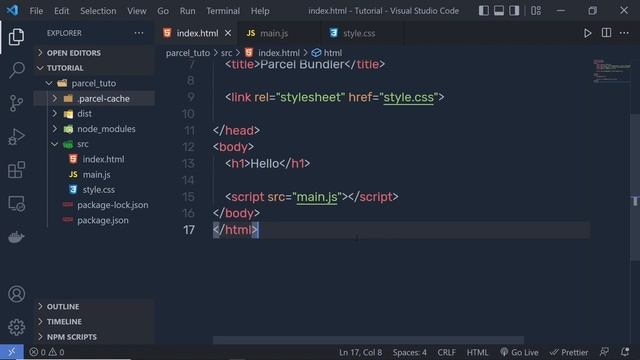Expand the OPEN EDITORS section

point(94,53)
